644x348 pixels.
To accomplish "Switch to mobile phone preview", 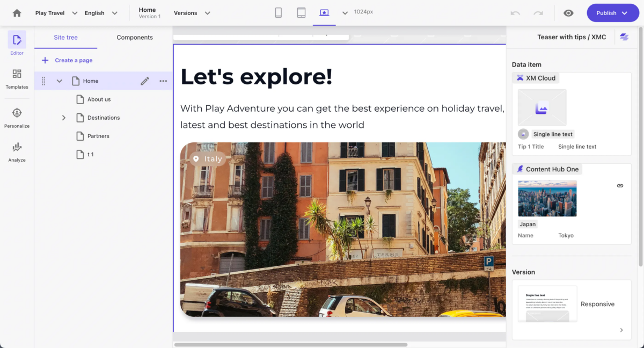I will point(279,13).
